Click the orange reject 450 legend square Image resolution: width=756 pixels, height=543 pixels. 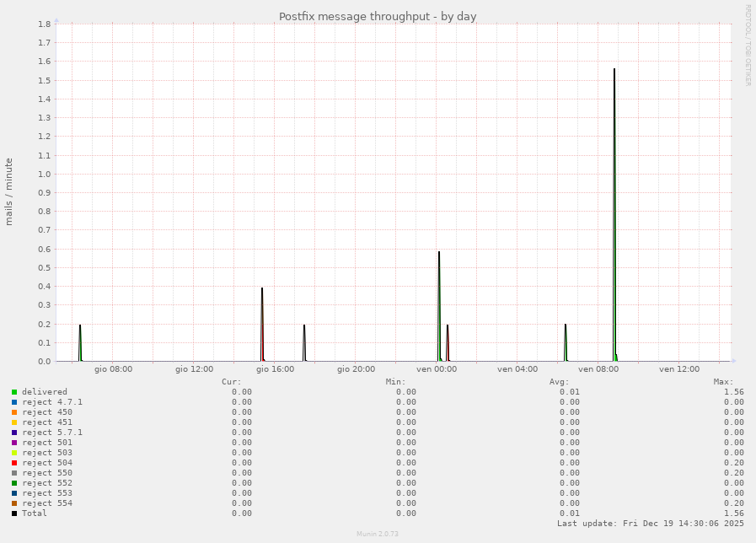(15, 411)
